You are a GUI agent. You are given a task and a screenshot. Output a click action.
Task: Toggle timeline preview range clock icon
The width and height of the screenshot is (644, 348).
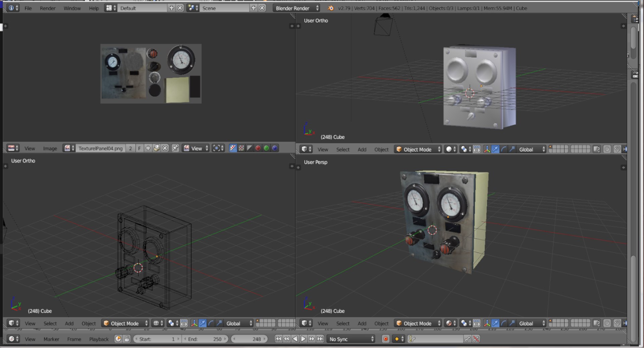point(118,339)
